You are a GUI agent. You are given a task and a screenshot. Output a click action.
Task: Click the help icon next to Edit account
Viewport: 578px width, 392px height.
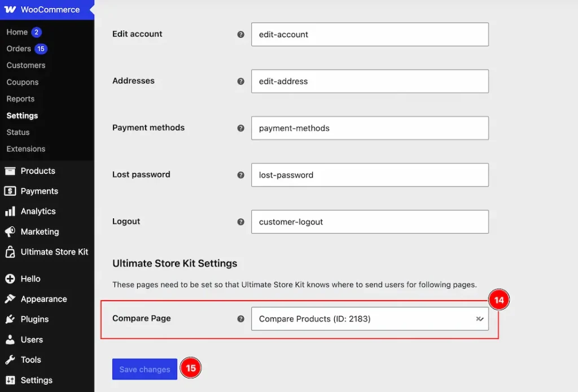240,34
